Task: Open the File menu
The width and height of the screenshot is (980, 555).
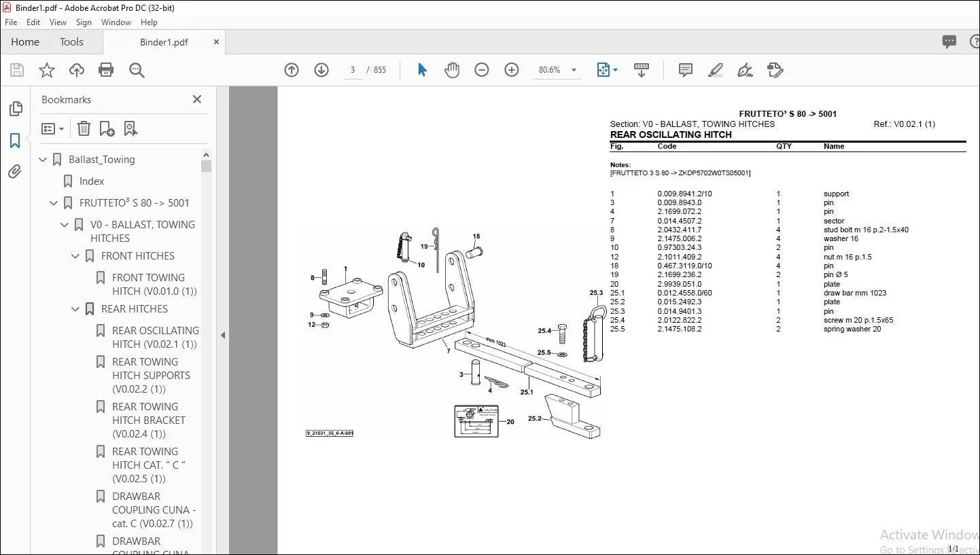Action: (11, 22)
